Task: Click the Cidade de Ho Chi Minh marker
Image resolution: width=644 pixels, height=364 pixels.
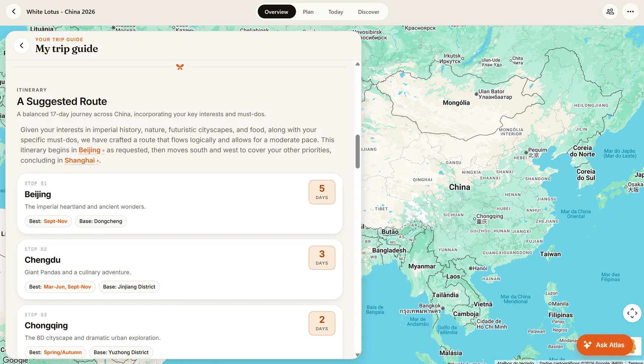Action: click(475, 323)
